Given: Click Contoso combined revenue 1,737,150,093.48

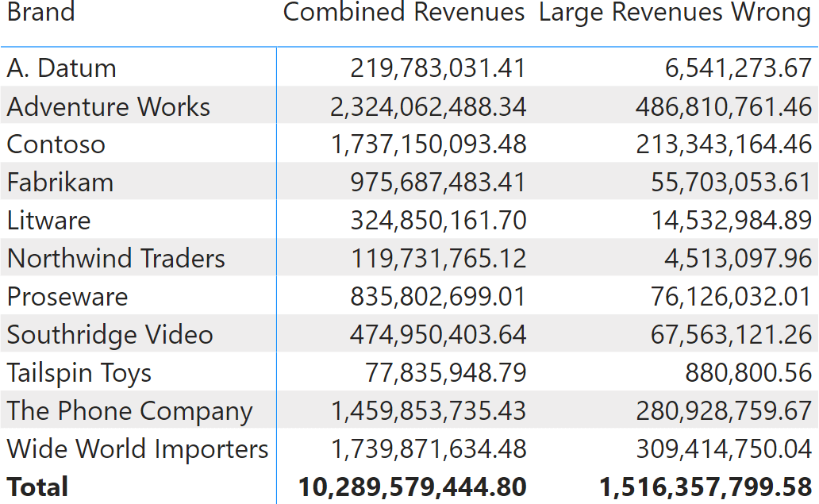Looking at the screenshot, I should click(429, 144).
